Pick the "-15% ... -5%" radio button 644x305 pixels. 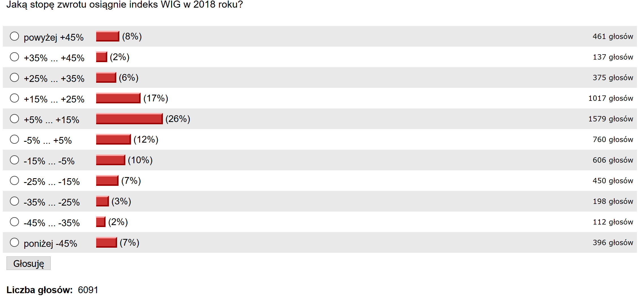tap(14, 160)
